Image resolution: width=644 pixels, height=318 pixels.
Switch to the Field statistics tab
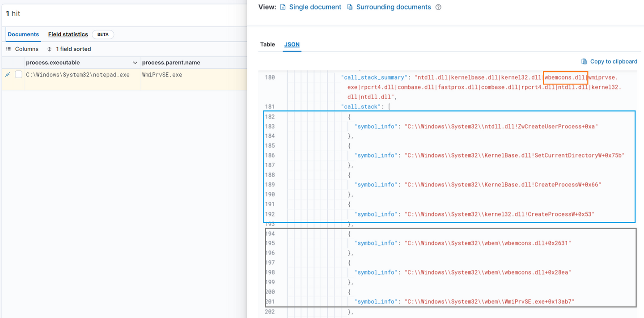68,34
